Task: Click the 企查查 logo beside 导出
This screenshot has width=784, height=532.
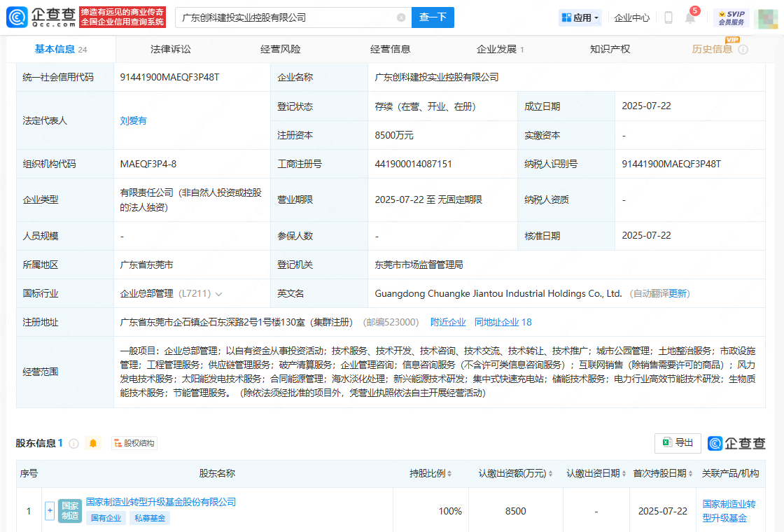Action: (x=736, y=443)
